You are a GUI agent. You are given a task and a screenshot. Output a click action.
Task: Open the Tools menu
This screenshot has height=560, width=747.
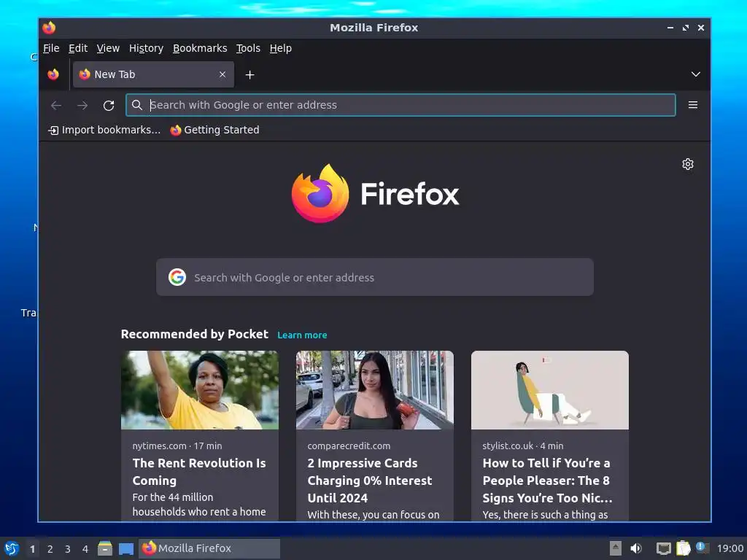248,48
